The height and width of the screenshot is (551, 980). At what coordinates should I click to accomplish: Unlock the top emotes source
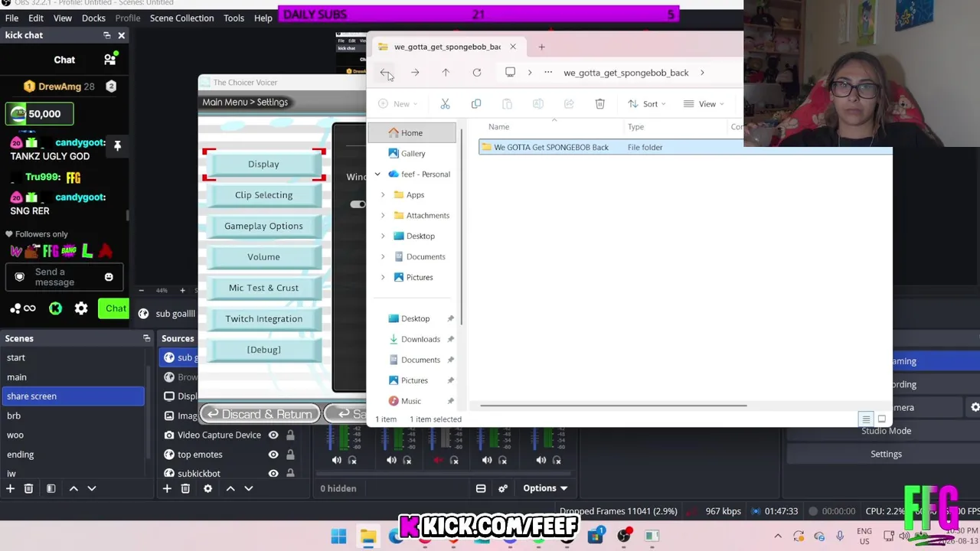[x=290, y=455]
